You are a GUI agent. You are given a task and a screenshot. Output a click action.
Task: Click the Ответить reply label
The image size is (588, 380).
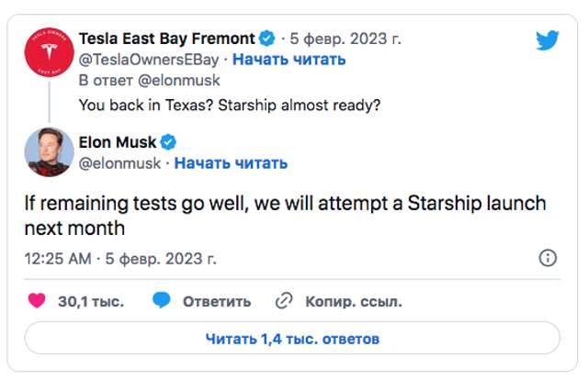coord(216,301)
